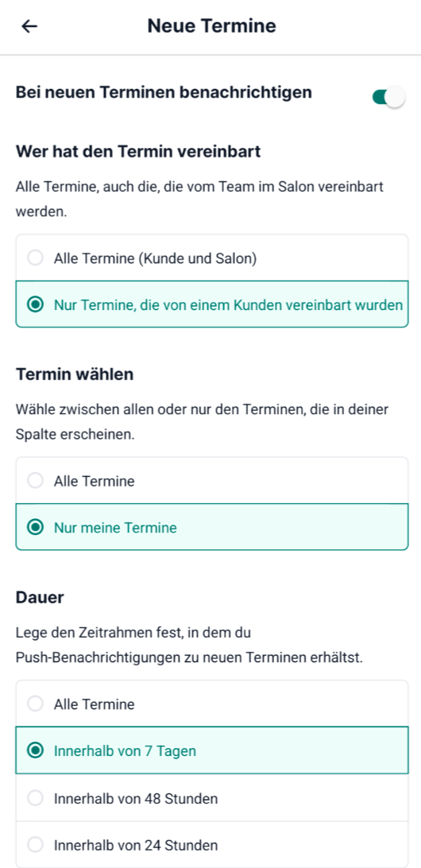Click the empty radio circle for 'Innerhalb von 48 Stunden'

[x=36, y=798]
